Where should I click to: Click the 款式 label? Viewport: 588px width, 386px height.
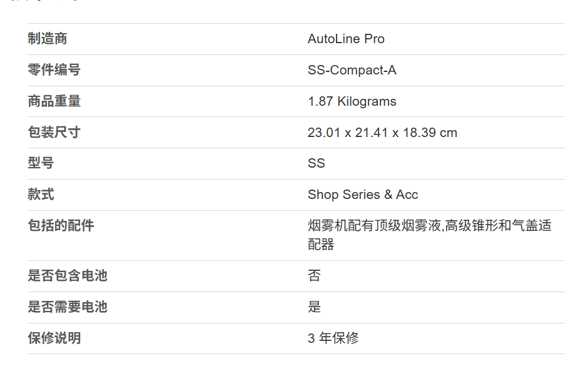pyautogui.click(x=41, y=195)
